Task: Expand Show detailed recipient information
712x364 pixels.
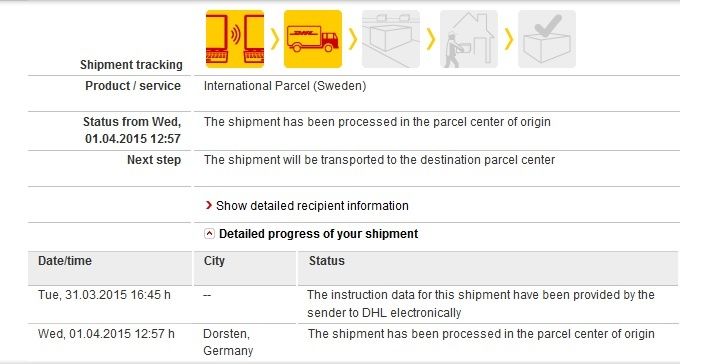Action: pos(312,206)
